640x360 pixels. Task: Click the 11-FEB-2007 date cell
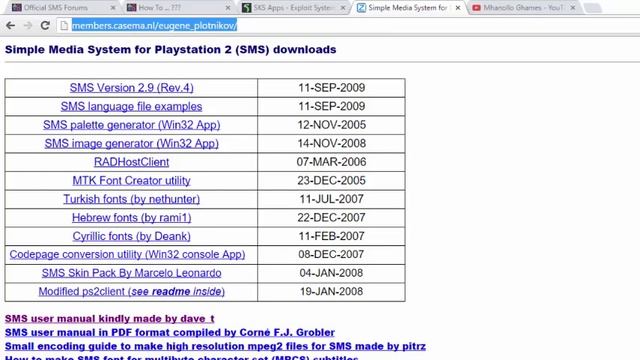click(331, 236)
